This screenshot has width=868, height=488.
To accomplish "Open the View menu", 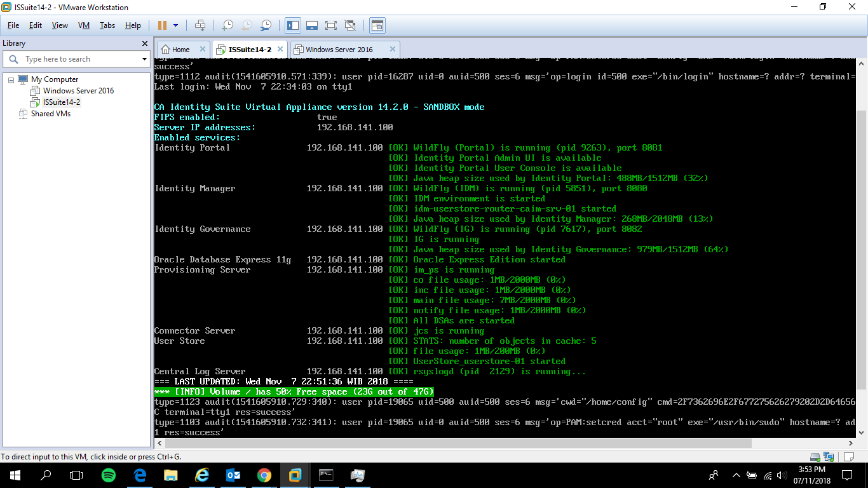I will tap(60, 25).
